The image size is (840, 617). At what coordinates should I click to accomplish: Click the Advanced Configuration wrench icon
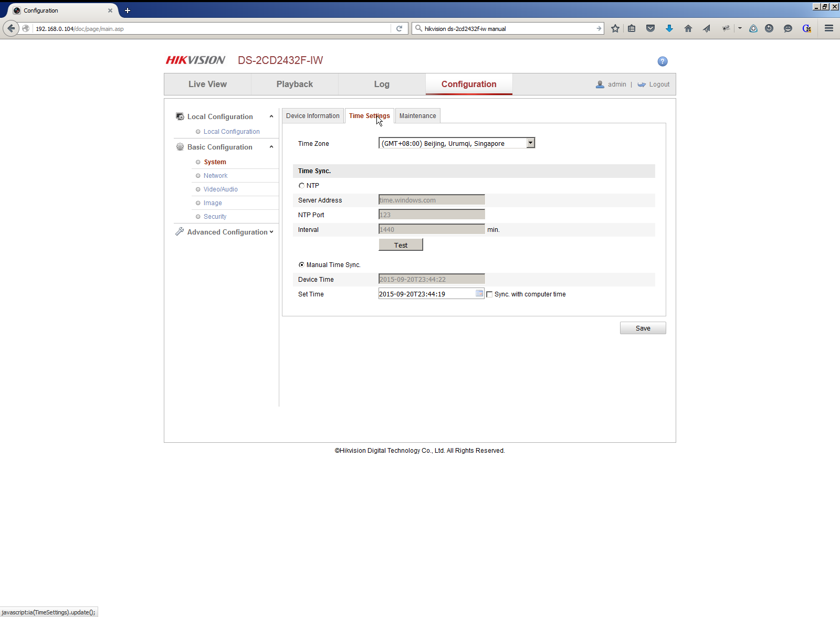180,231
